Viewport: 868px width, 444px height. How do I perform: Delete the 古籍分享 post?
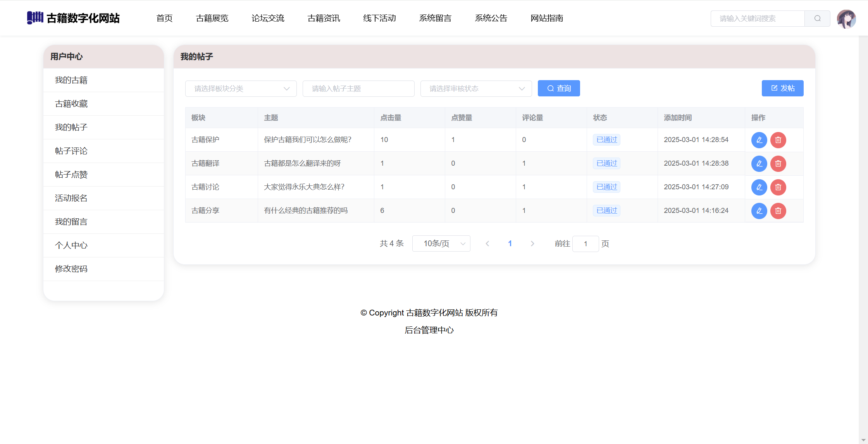tap(778, 211)
